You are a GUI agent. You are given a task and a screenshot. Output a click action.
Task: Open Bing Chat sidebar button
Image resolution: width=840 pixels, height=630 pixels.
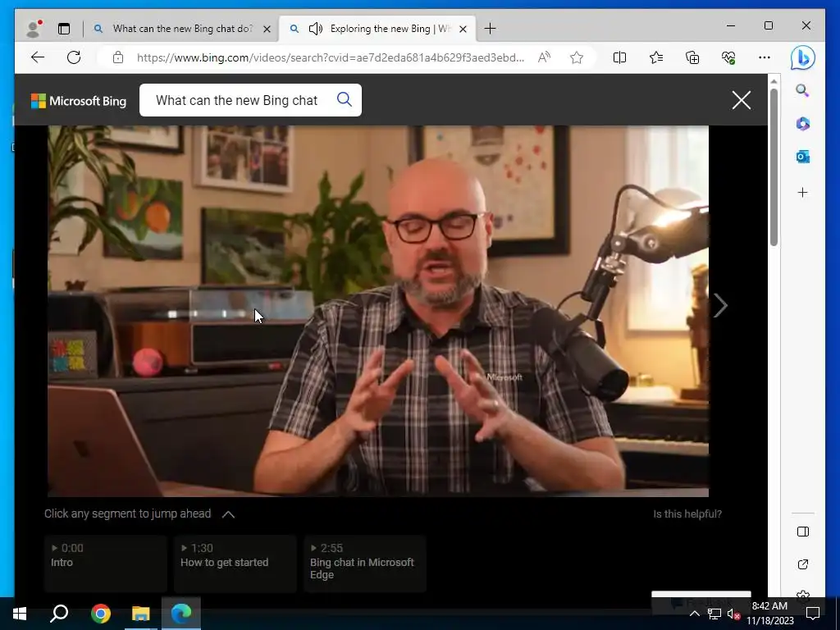pyautogui.click(x=802, y=58)
